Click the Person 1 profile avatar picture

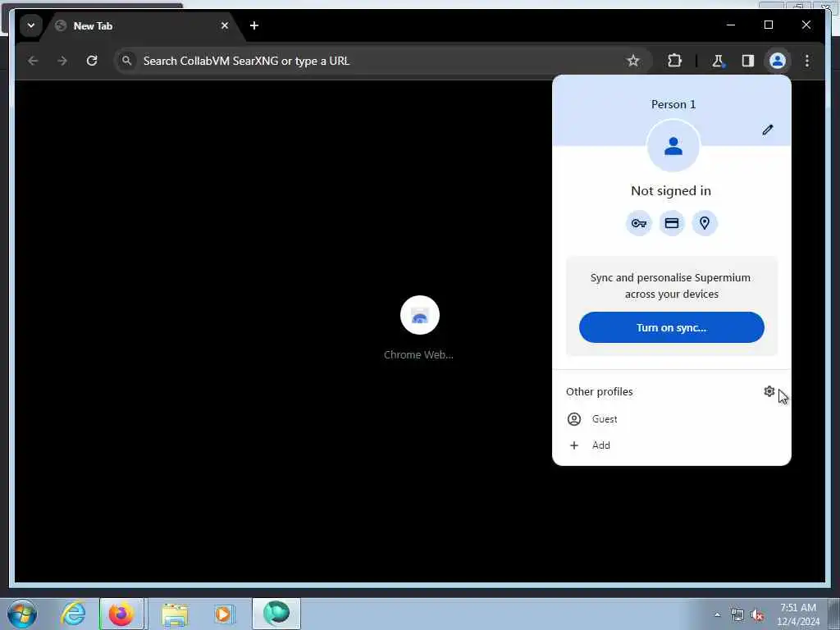pos(673,146)
